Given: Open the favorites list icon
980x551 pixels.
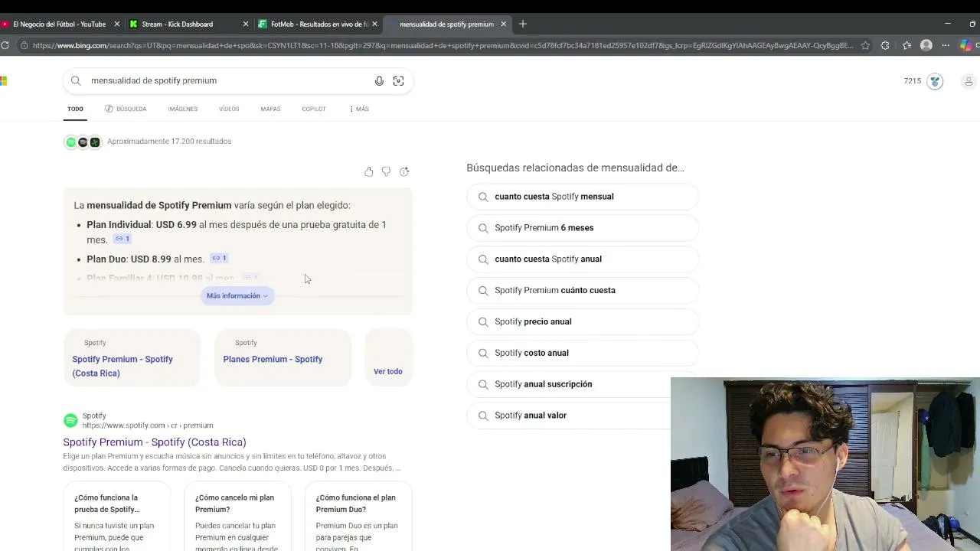Looking at the screenshot, I should [906, 45].
